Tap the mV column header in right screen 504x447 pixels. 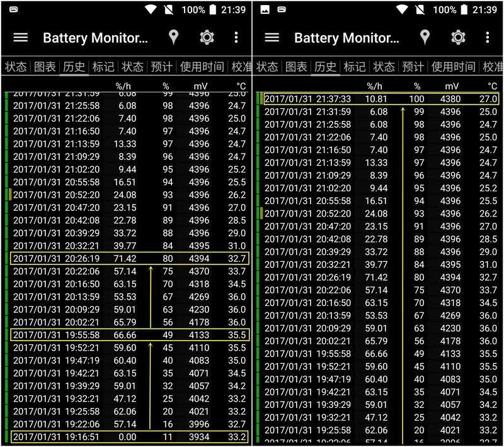(452, 86)
